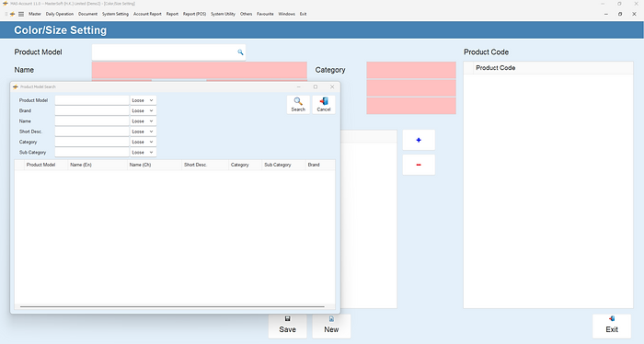This screenshot has height=344, width=644.
Task: Focus the Short Desc. search field
Action: pyautogui.click(x=92, y=132)
